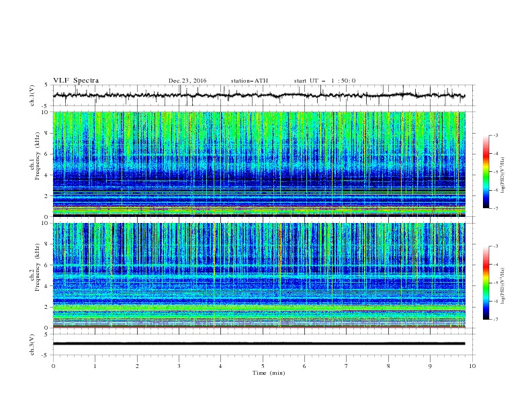The height and width of the screenshot is (411, 532).
Task: Click the "5" tick on the time axis
Action: click(x=263, y=366)
